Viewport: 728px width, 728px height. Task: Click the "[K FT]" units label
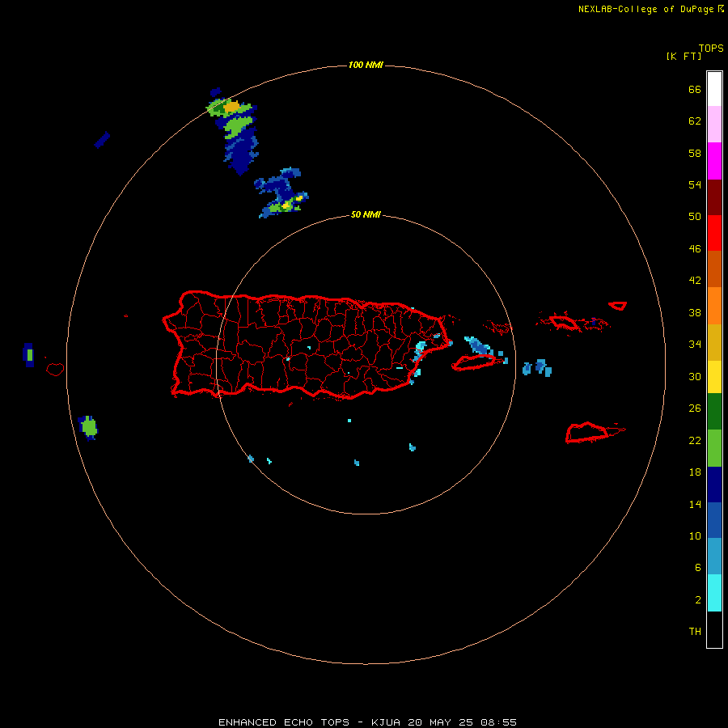pos(684,56)
